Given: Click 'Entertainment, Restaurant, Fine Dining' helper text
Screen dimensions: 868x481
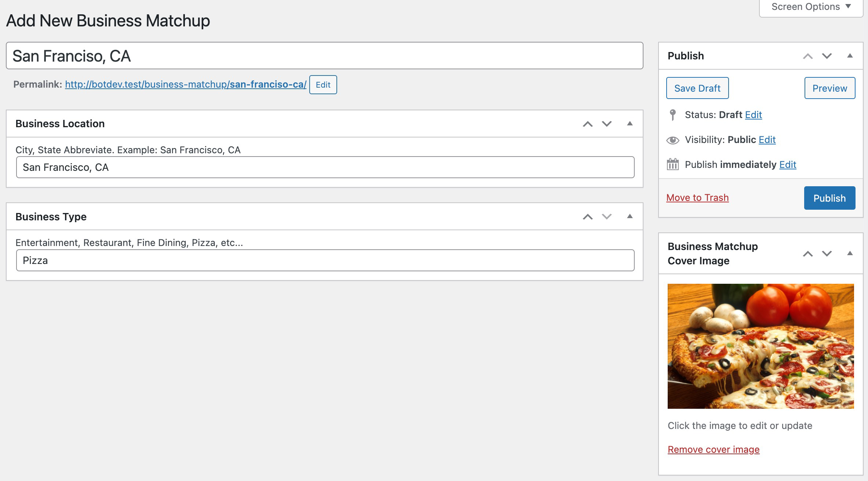Looking at the screenshot, I should tap(129, 243).
